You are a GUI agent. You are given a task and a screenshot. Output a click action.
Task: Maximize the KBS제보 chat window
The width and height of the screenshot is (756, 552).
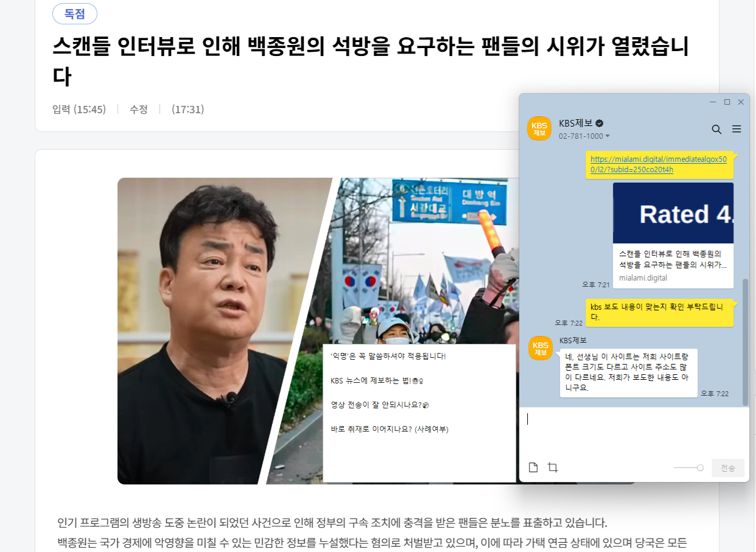(727, 102)
